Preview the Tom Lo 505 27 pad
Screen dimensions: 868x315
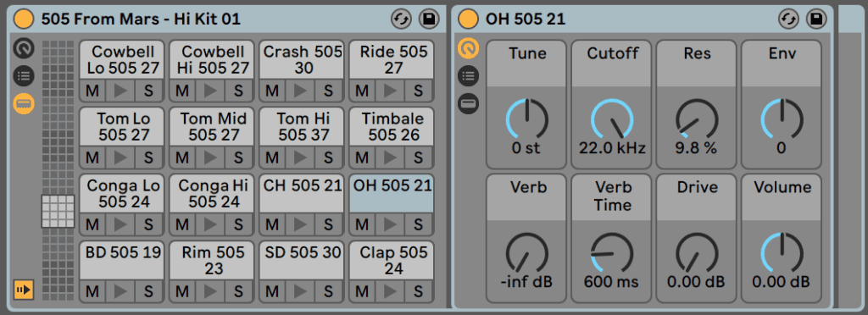click(120, 157)
